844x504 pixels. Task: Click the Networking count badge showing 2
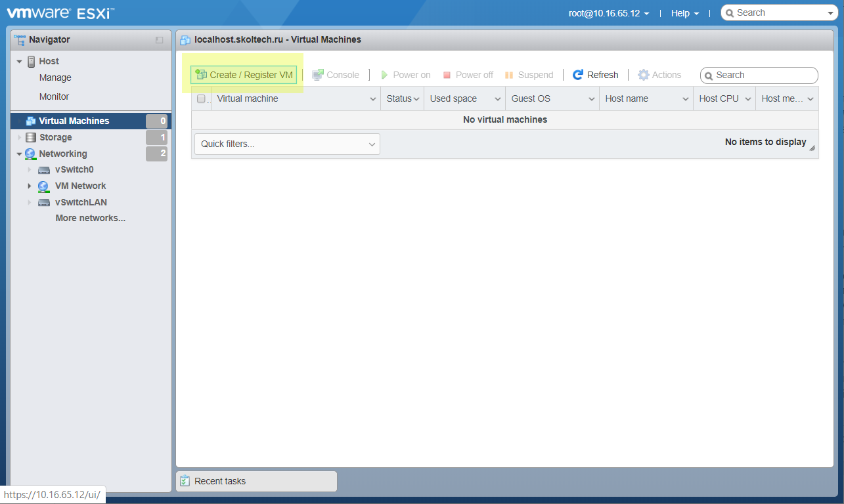click(x=156, y=154)
